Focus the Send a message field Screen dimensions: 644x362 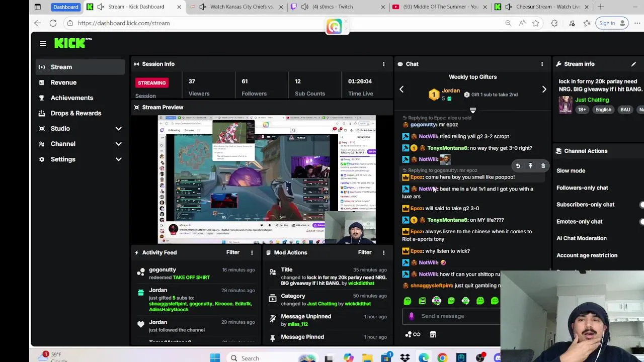coord(452,316)
